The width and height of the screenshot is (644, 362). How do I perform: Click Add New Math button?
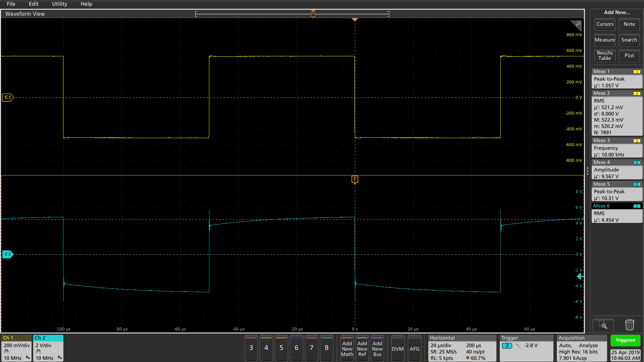(x=347, y=348)
